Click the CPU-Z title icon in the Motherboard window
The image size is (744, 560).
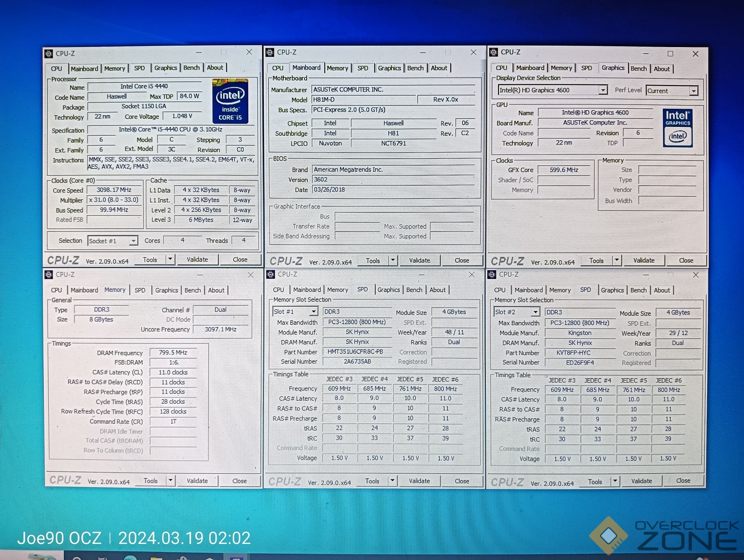[270, 52]
